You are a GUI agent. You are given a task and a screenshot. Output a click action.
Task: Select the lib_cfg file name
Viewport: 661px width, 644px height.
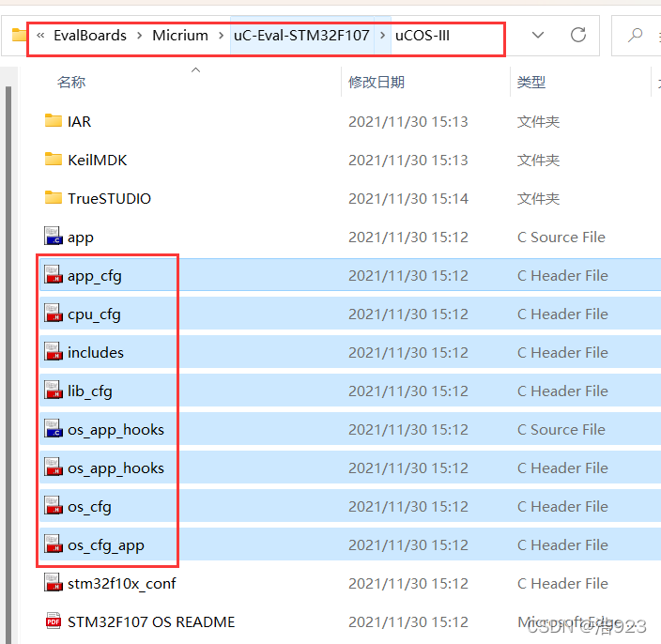click(x=90, y=391)
